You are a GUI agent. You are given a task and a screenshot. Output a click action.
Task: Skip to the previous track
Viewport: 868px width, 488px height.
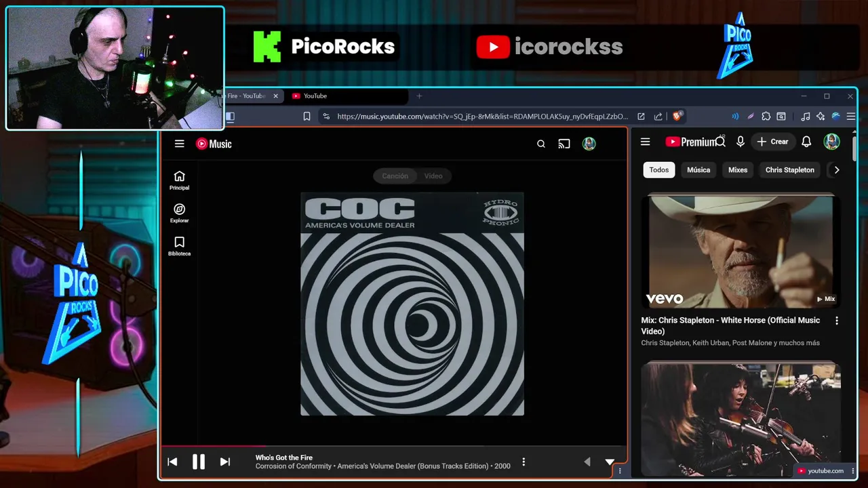172,462
